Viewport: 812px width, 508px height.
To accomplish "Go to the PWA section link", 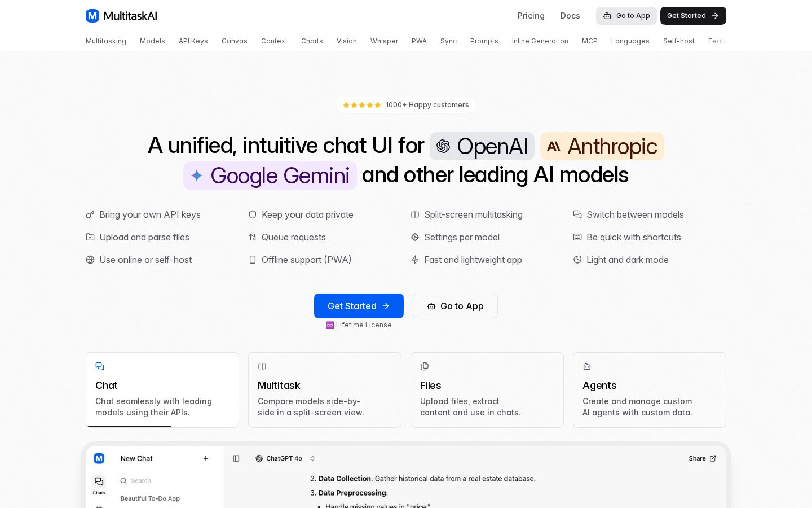I will tap(419, 41).
